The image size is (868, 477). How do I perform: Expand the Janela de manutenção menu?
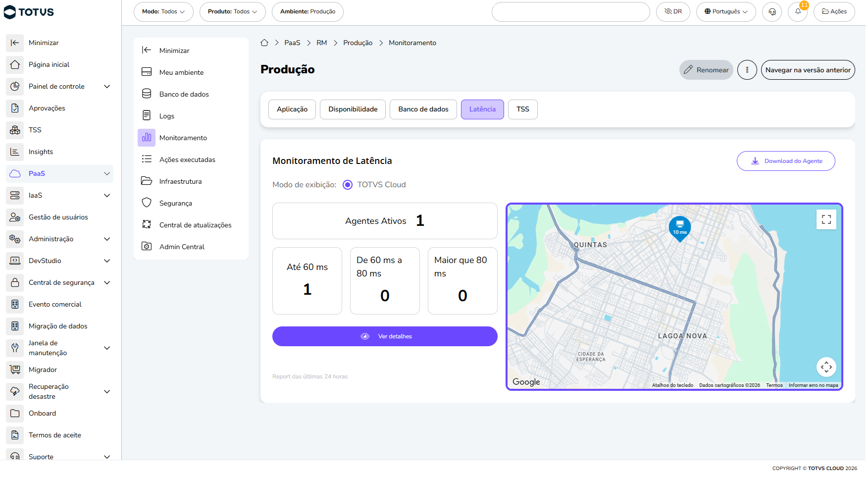point(107,348)
